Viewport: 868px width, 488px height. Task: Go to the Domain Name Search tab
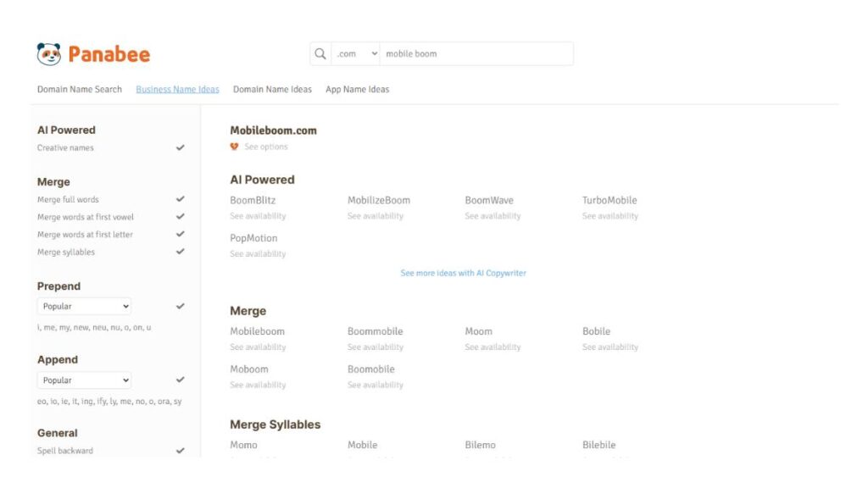point(80,89)
